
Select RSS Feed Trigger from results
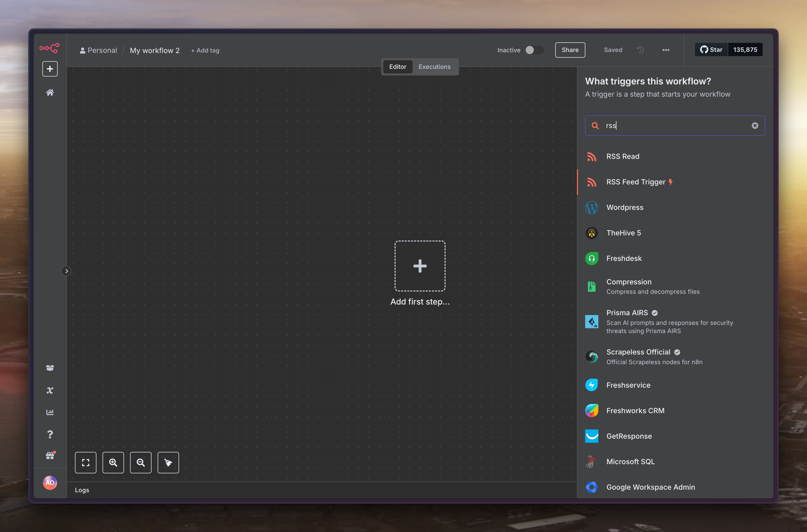click(636, 182)
